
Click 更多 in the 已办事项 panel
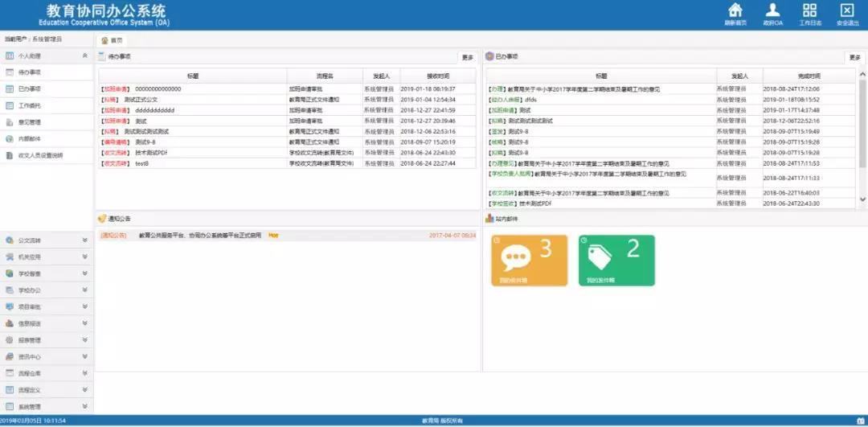[x=854, y=58]
